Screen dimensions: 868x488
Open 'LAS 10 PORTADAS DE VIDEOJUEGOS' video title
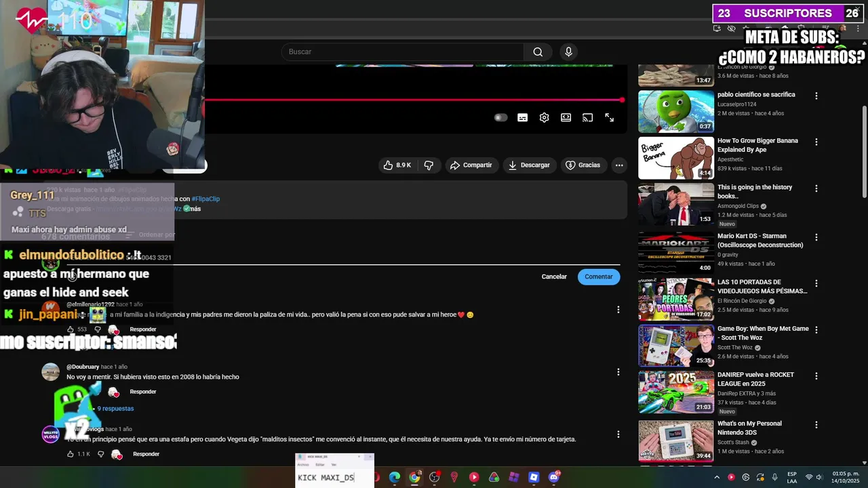762,287
